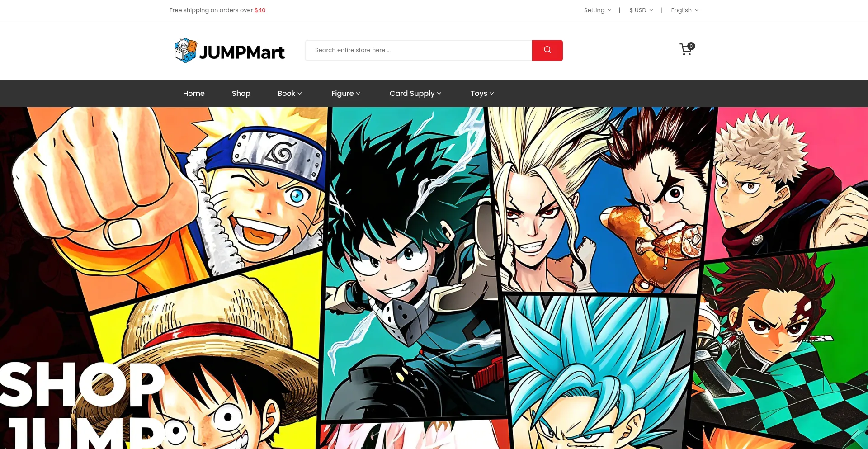Go to the Home page
This screenshot has width=868, height=449.
[x=194, y=94]
